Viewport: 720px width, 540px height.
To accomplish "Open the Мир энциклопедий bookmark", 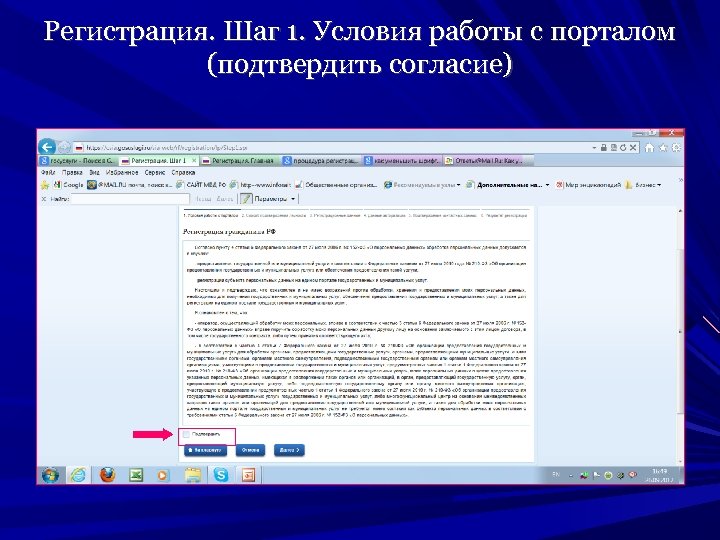I will 588,185.
